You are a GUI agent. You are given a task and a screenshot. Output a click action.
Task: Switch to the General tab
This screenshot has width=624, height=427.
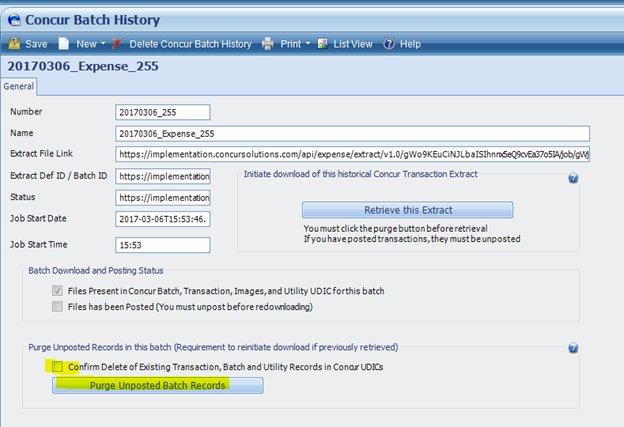pyautogui.click(x=19, y=86)
